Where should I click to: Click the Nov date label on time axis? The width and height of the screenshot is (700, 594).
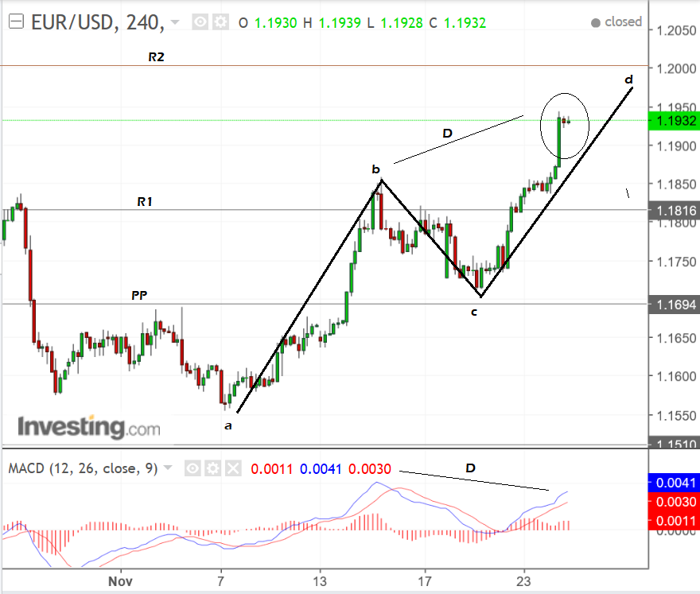[x=120, y=581]
